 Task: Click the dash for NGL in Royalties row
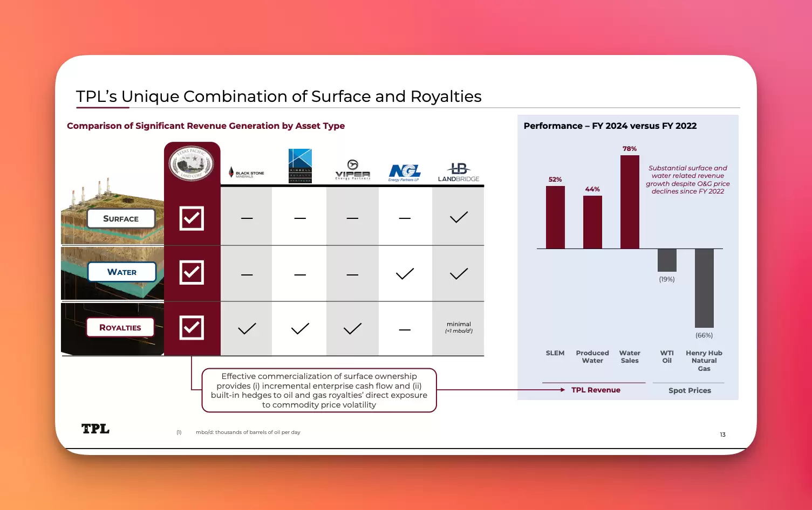coord(405,330)
